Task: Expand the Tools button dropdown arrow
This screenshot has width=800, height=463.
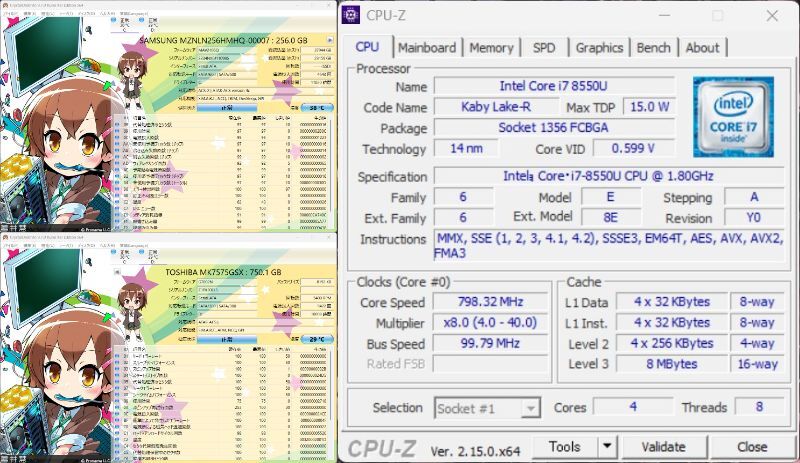Action: [607, 447]
